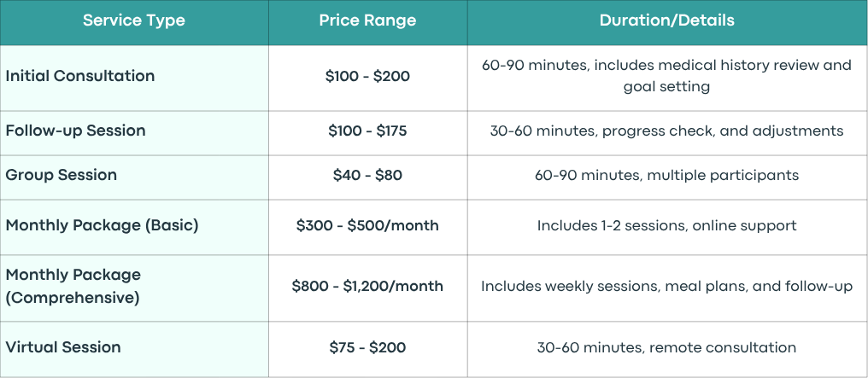Select the remote consultation details cell

(x=667, y=349)
